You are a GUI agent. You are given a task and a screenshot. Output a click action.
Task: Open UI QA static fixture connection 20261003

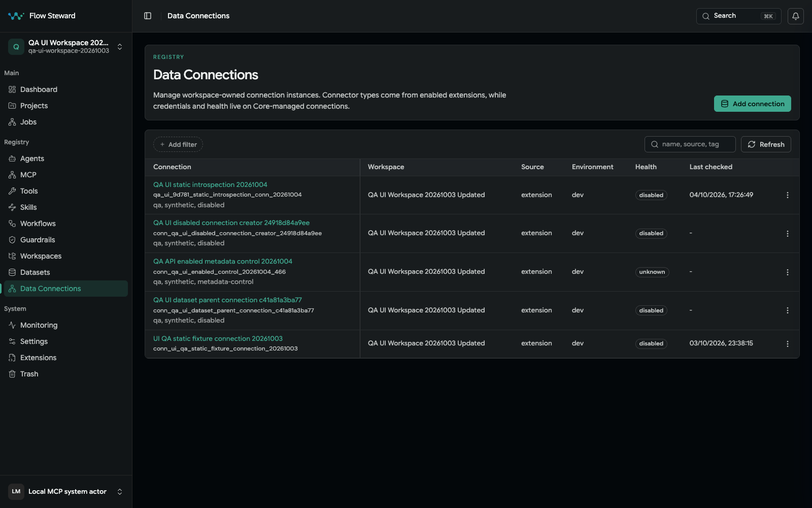pos(218,338)
